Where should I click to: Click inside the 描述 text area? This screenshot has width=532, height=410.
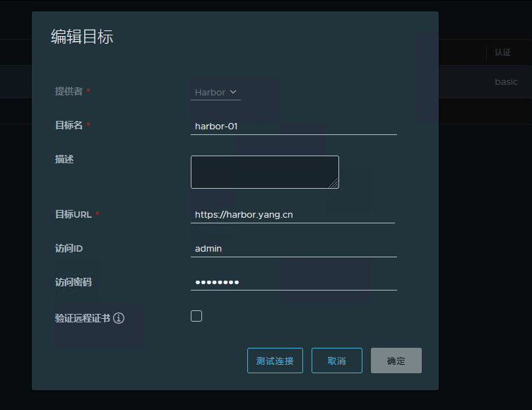[264, 172]
